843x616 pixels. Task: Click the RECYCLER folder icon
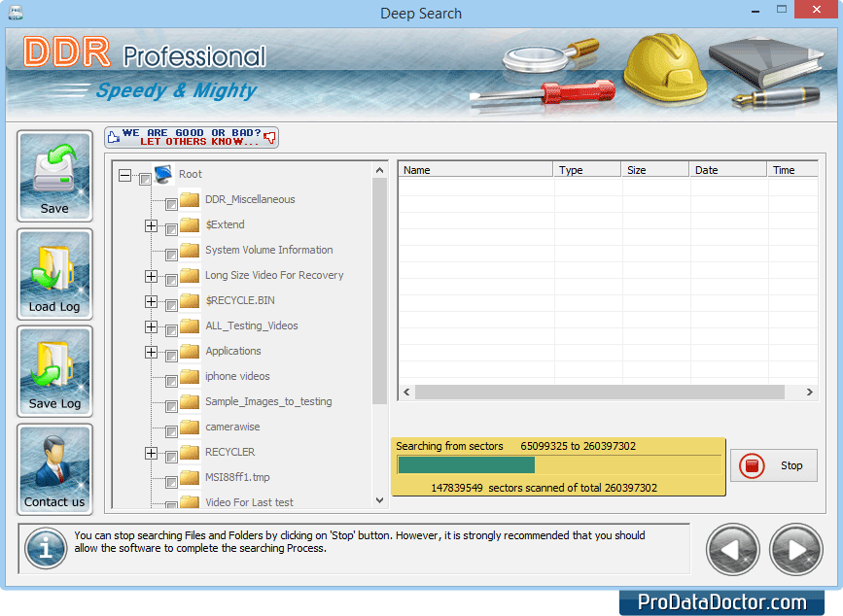190,452
